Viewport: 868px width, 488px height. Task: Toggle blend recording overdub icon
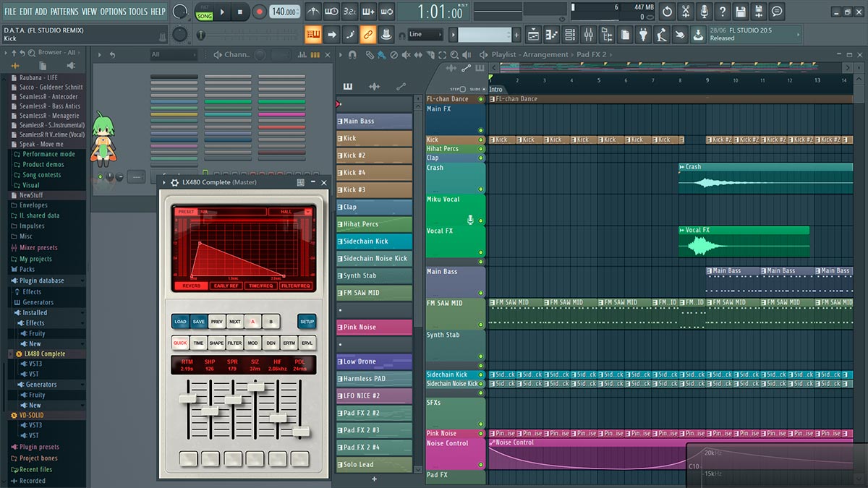click(369, 12)
